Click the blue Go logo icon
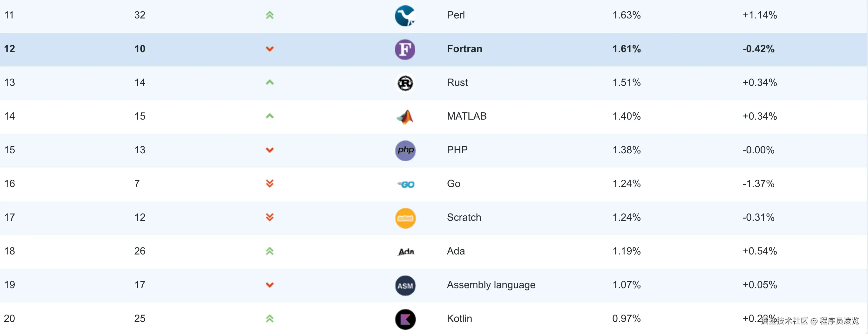Viewport: 868px width, 334px height. [406, 184]
